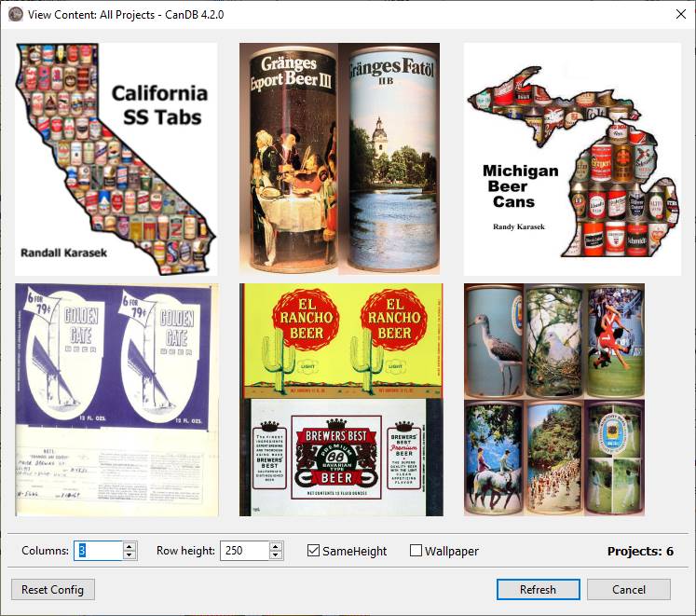Screen dimensions: 696x616
Task: Open the Gränges Export Beer cans thumbnail
Action: (340, 159)
